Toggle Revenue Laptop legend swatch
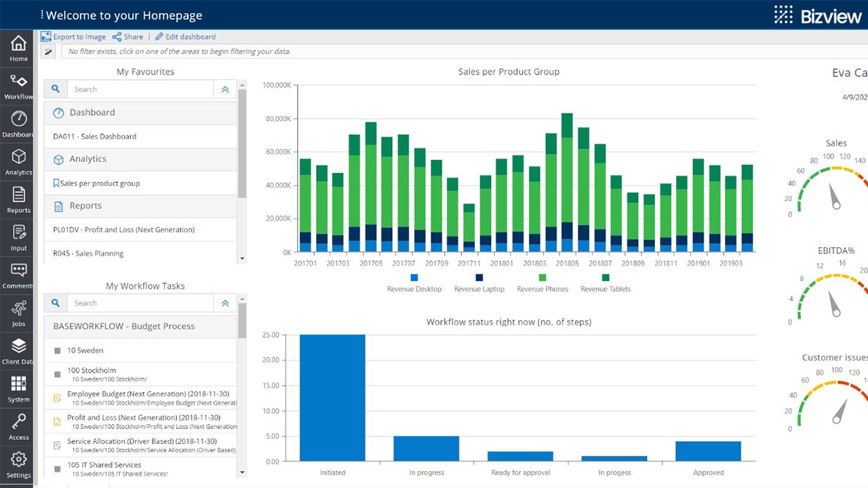868x488 pixels. pos(479,277)
